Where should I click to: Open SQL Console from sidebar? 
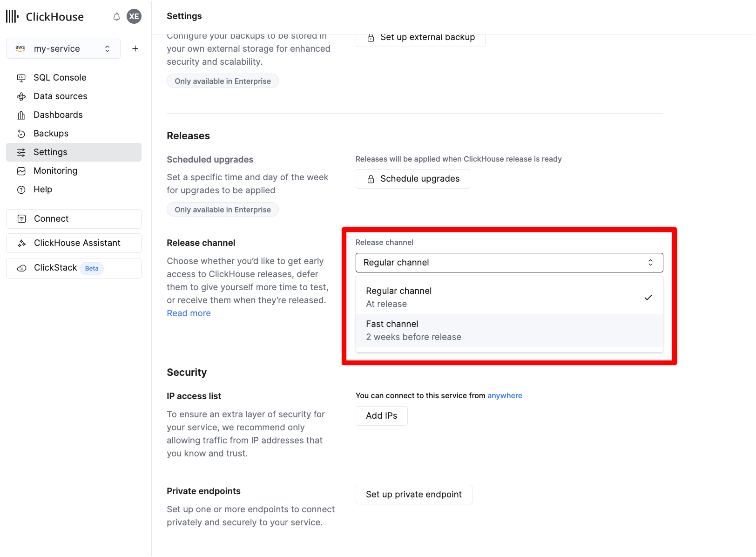point(60,78)
